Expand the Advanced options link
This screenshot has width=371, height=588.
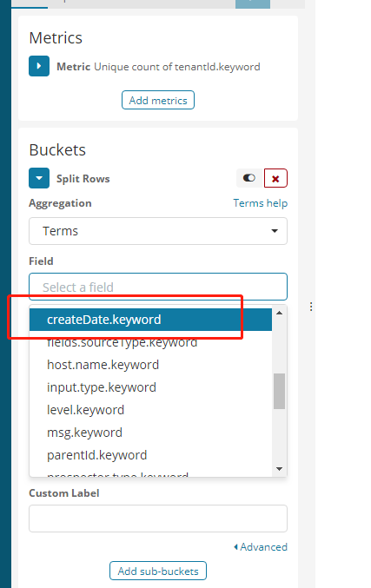click(x=261, y=547)
